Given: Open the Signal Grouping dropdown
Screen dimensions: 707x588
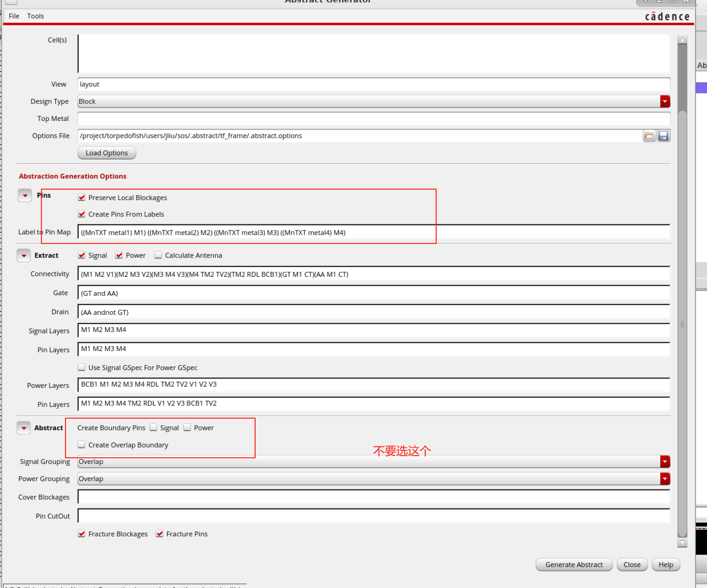Looking at the screenshot, I should [x=665, y=462].
